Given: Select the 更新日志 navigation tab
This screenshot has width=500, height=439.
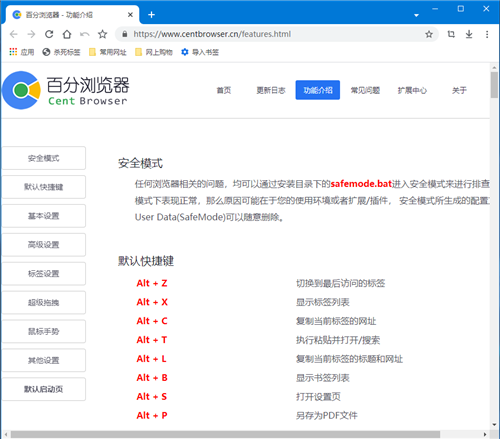Looking at the screenshot, I should click(271, 90).
